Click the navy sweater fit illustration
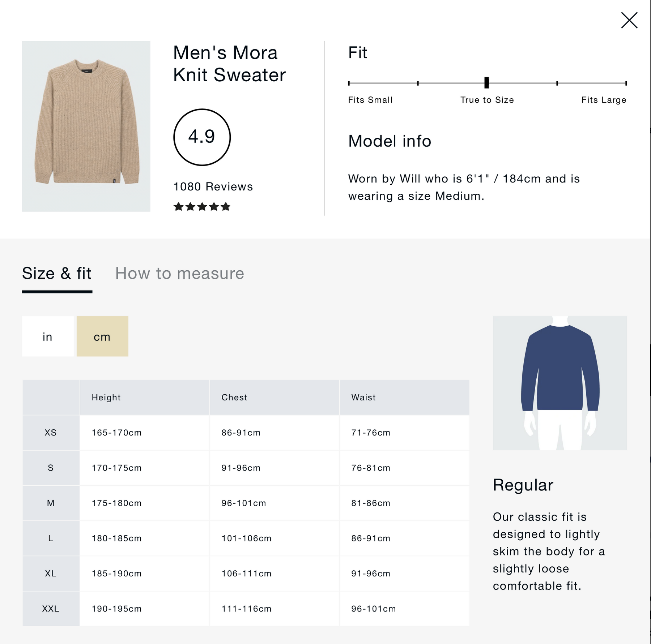Viewport: 651px width, 644px height. click(559, 383)
